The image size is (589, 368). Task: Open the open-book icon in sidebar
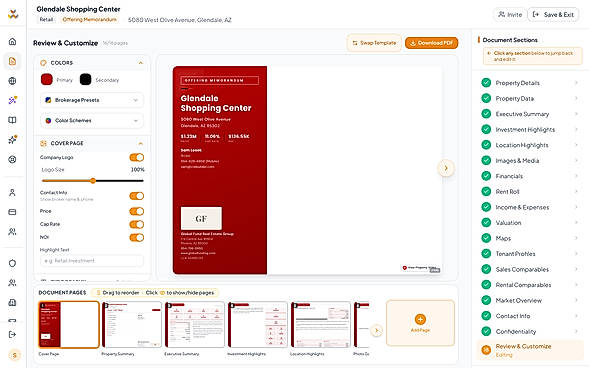[12, 120]
